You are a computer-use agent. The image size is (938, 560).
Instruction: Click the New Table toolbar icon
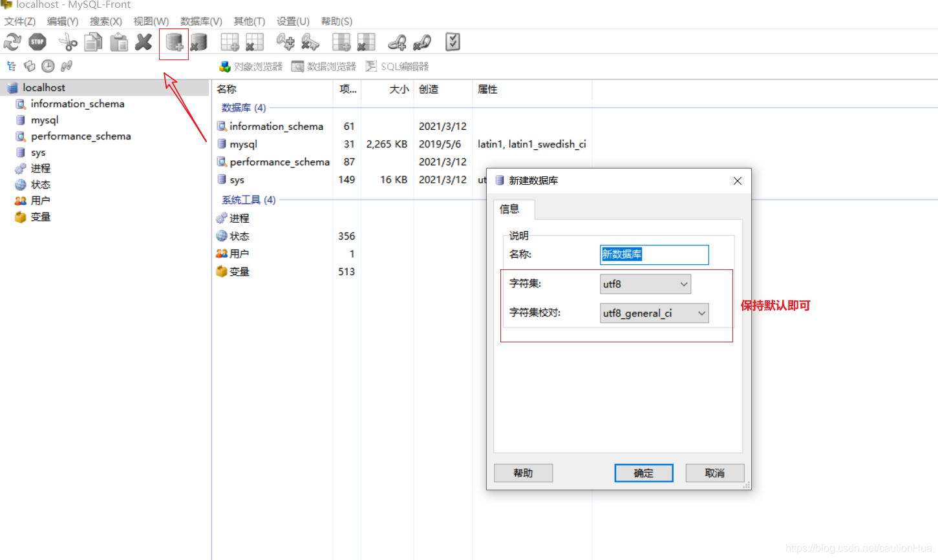point(229,43)
